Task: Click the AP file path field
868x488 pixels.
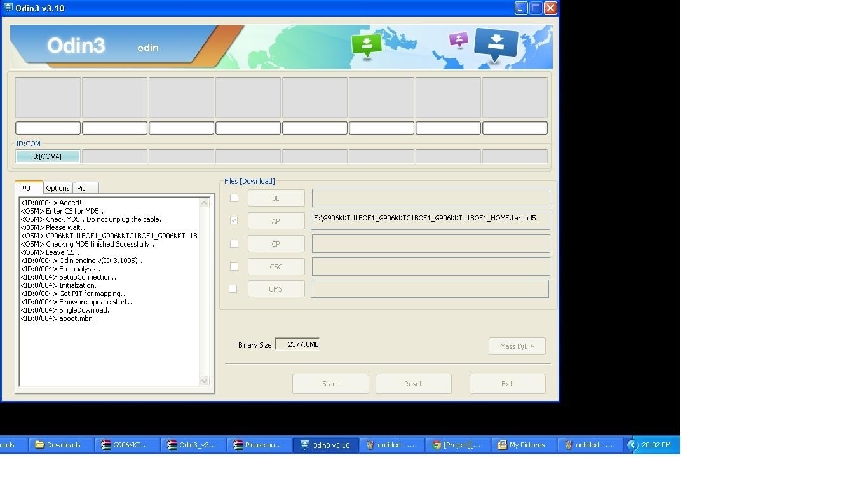Action: 431,220
